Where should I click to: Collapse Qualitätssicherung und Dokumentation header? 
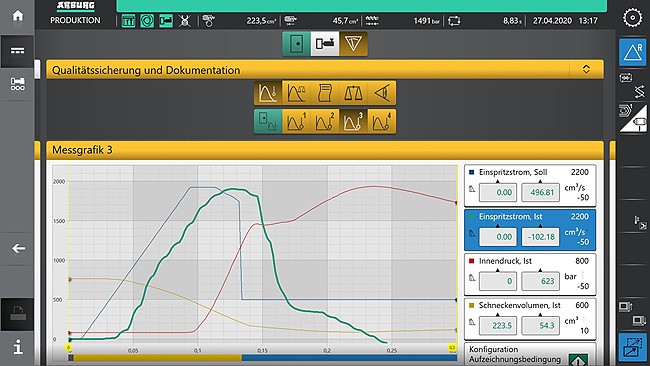(586, 69)
